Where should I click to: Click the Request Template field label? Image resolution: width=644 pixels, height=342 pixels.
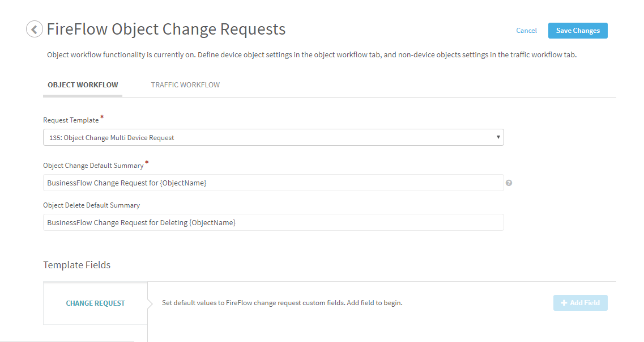coord(71,120)
